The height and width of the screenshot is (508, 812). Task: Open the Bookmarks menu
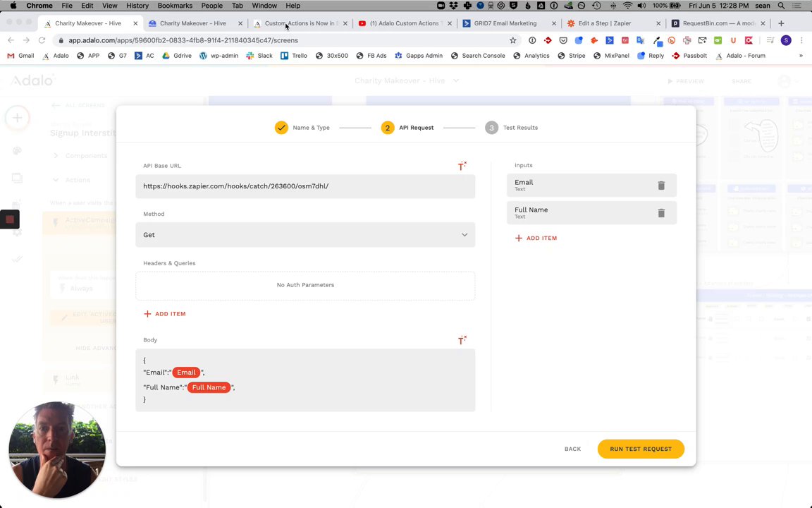tap(175, 6)
